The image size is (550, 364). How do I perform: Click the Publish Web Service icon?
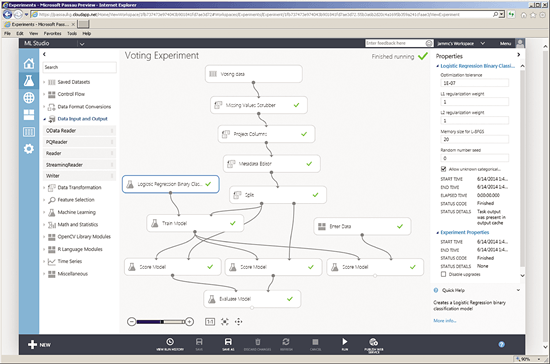click(374, 344)
